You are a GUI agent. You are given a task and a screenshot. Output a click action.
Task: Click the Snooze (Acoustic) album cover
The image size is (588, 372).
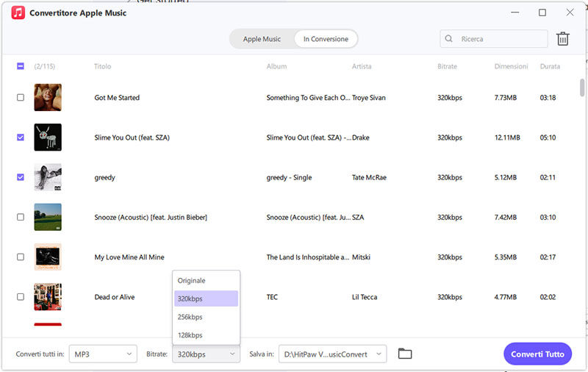pyautogui.click(x=48, y=217)
